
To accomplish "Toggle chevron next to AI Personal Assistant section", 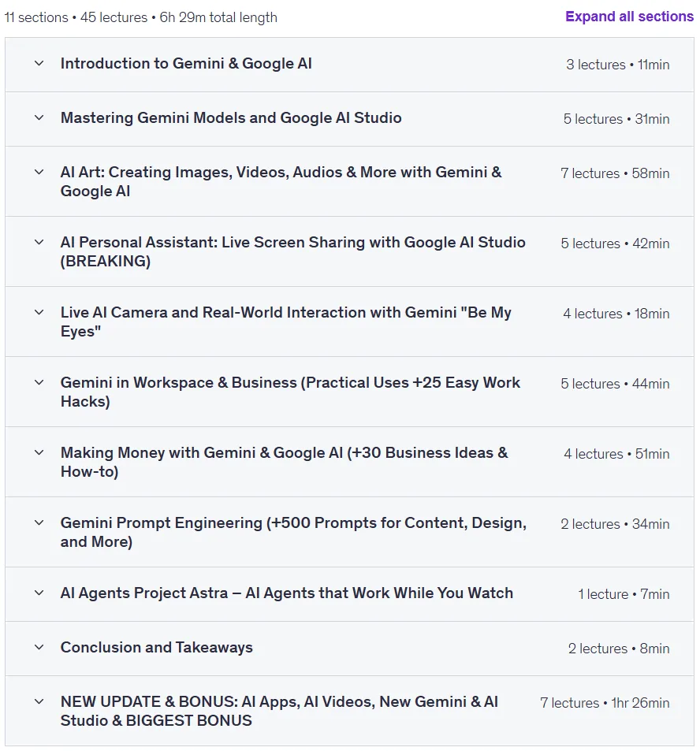I will 39,243.
